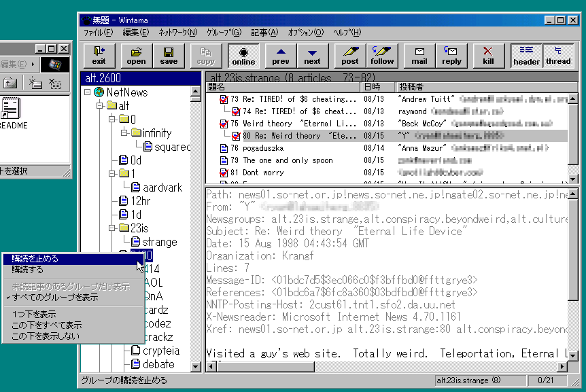
Task: Go to next article with next
Action: 313,56
